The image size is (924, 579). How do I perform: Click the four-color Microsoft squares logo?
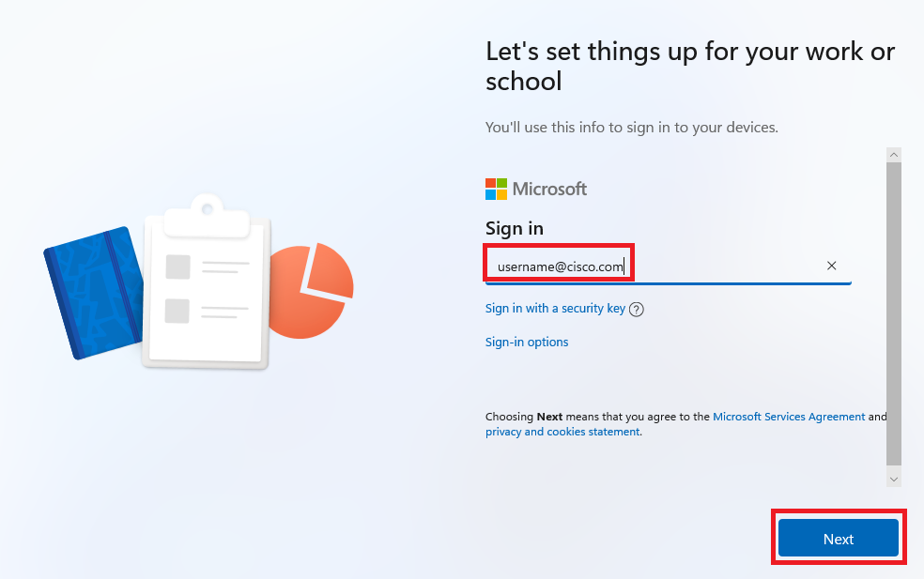coord(496,189)
